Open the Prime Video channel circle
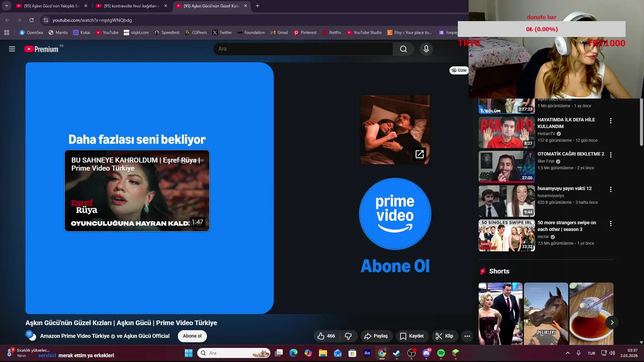Screen dimensions: 644x362 [x=395, y=214]
